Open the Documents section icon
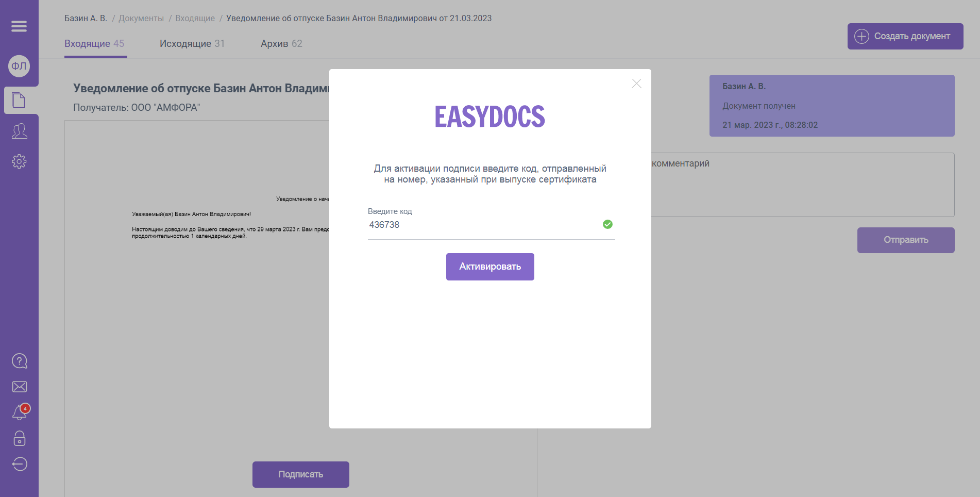This screenshot has height=497, width=980. pyautogui.click(x=19, y=100)
